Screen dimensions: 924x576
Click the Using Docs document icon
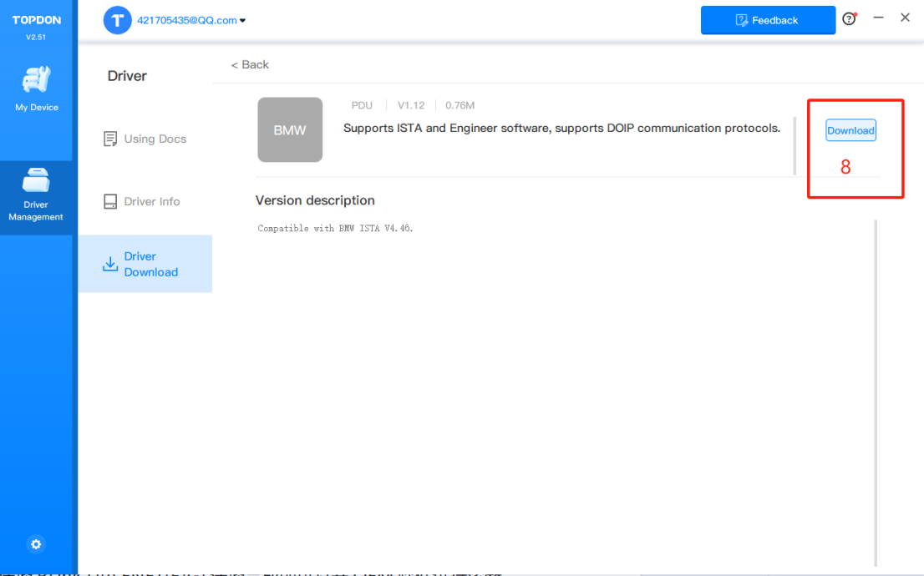(x=110, y=139)
